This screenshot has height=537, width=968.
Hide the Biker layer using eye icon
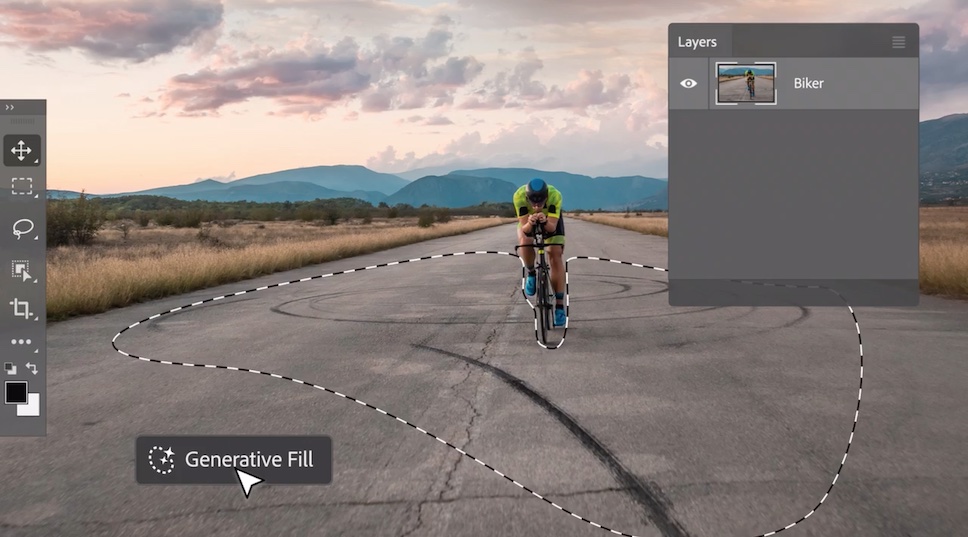coord(688,83)
